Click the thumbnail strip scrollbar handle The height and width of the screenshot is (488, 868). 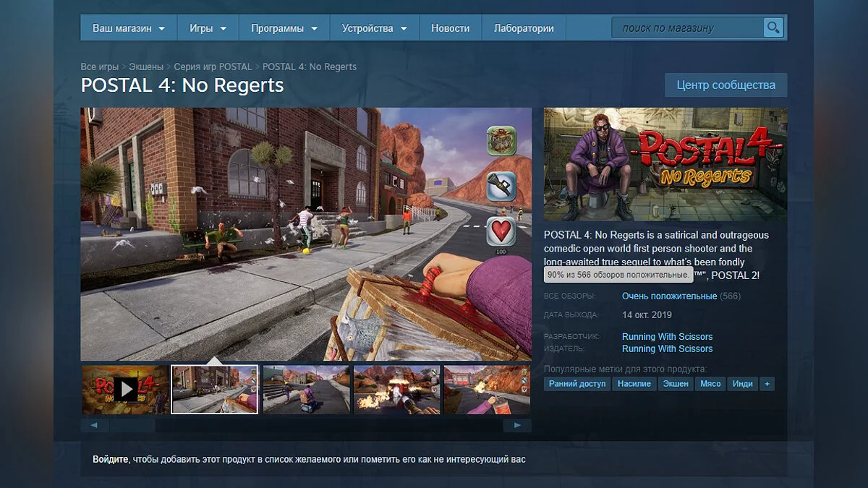pyautogui.click(x=132, y=426)
